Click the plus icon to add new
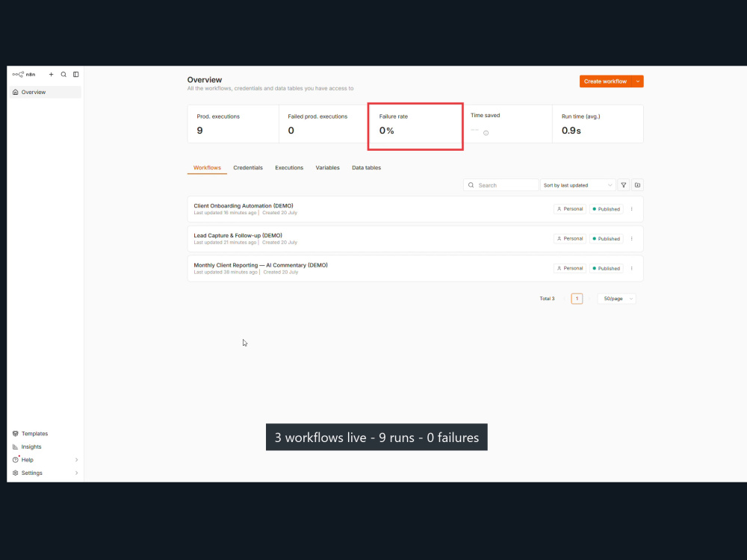 52,74
